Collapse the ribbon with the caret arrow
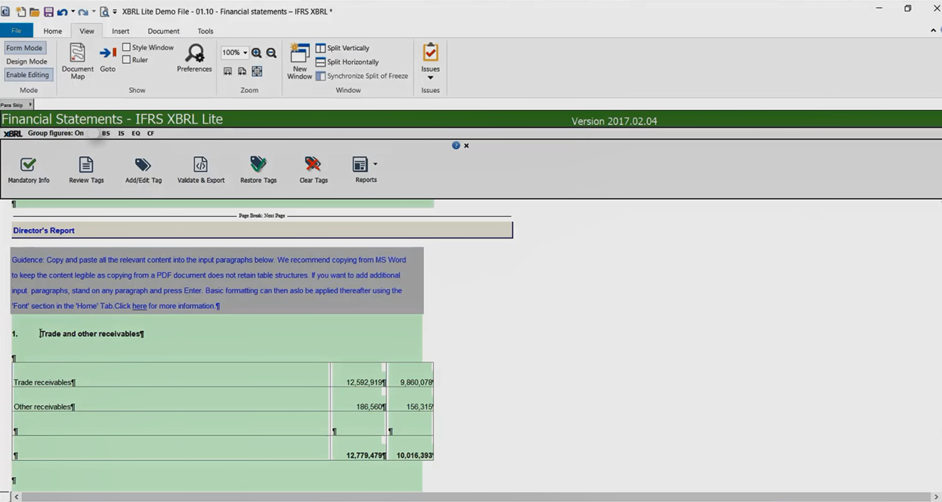This screenshot has width=942, height=502. tap(934, 31)
